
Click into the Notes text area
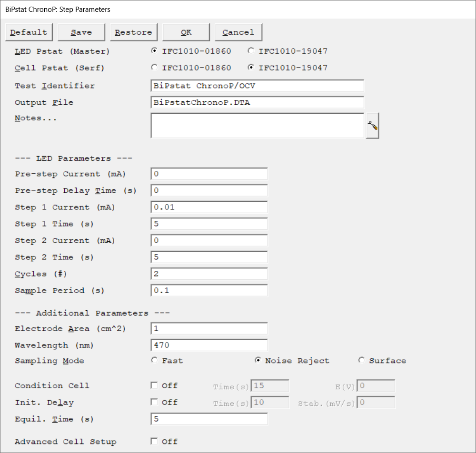coord(257,126)
